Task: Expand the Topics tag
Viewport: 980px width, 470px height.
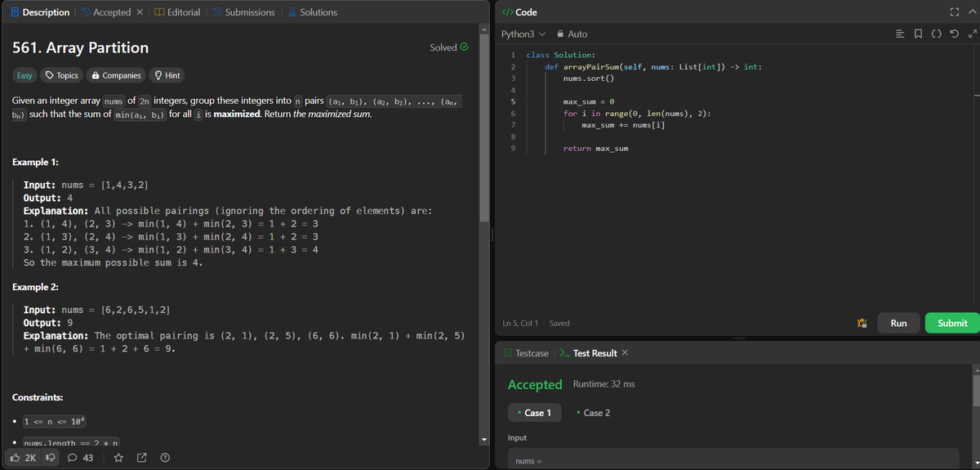Action: click(61, 75)
